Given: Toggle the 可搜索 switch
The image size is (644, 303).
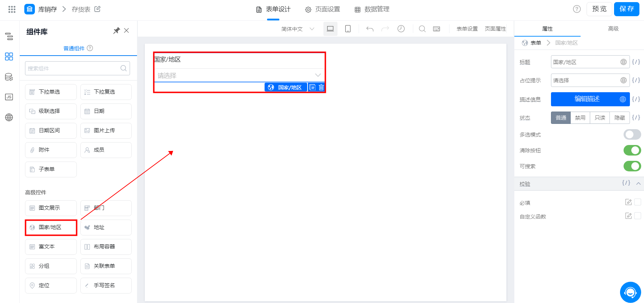Looking at the screenshot, I should tap(632, 166).
